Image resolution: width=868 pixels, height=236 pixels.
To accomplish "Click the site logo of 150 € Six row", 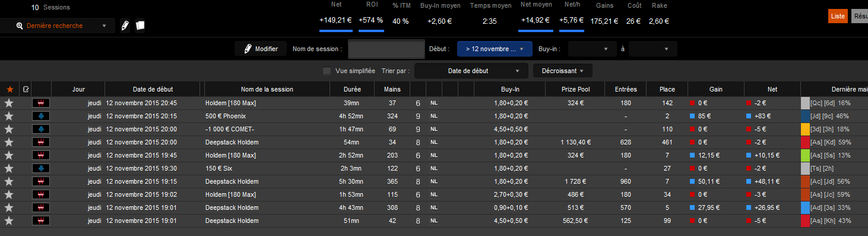I will [42, 168].
